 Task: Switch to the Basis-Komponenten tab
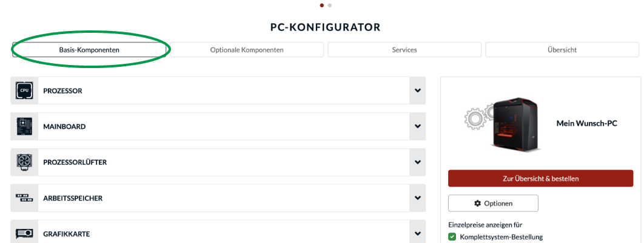(89, 50)
